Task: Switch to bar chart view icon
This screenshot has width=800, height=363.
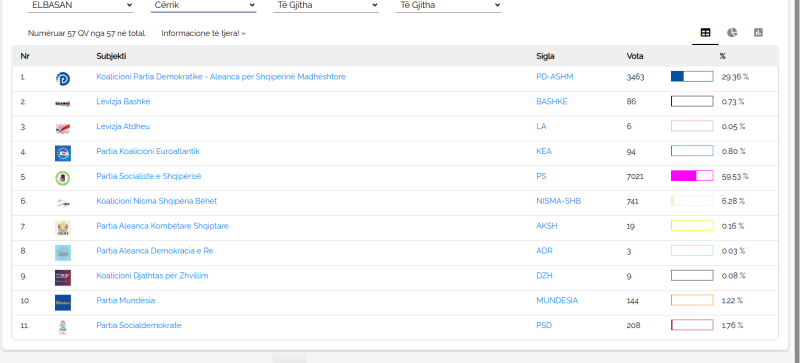Action: click(x=758, y=33)
